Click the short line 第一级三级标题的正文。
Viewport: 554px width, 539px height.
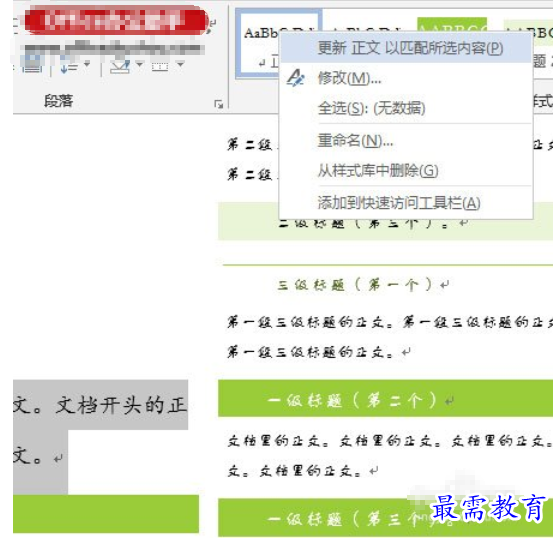[x=310, y=352]
